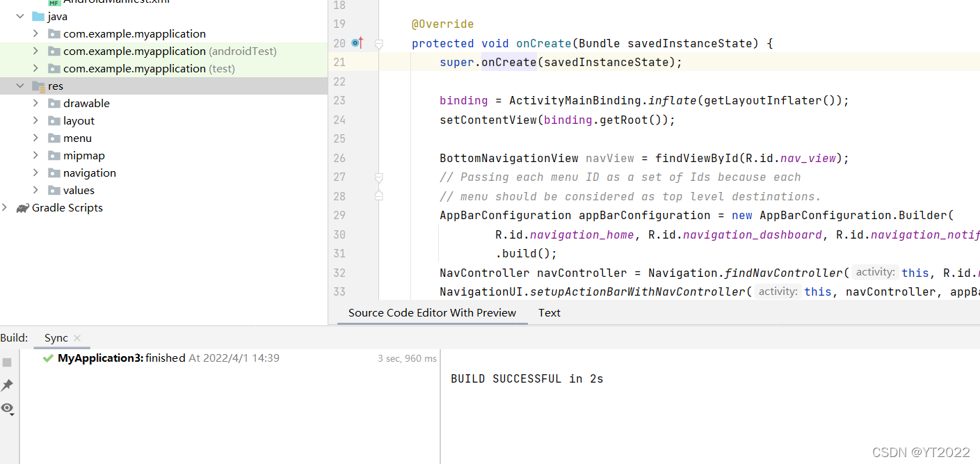Switch to Source Code Editor With Preview tab
Viewport: 980px width, 464px height.
pyautogui.click(x=432, y=313)
